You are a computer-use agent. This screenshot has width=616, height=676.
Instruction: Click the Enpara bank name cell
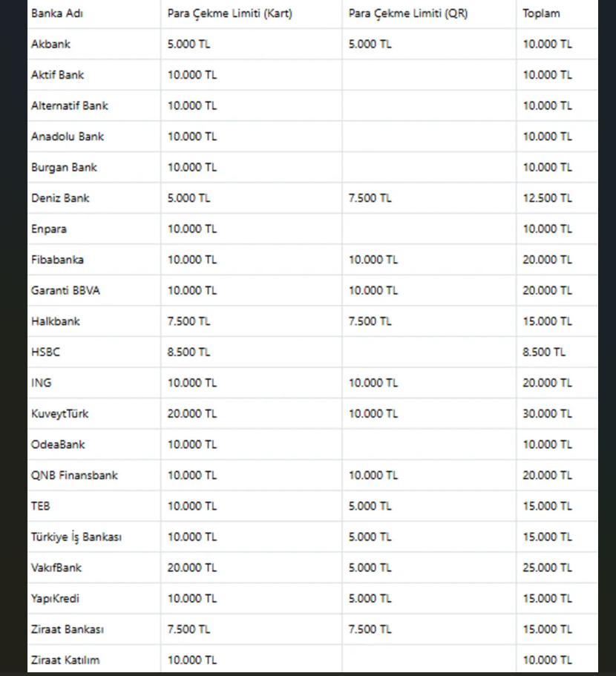click(x=49, y=229)
